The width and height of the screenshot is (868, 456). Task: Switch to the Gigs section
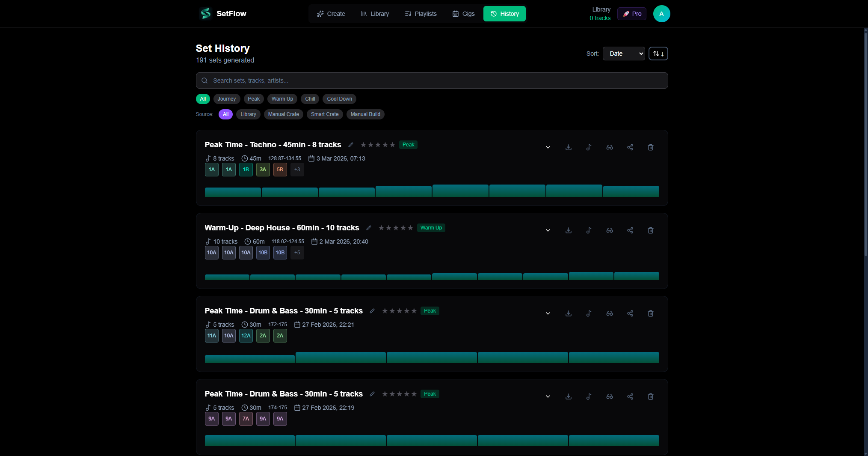463,13
